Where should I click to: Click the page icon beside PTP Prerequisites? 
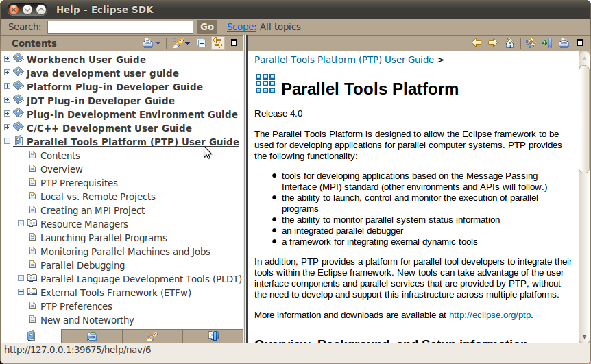point(33,182)
